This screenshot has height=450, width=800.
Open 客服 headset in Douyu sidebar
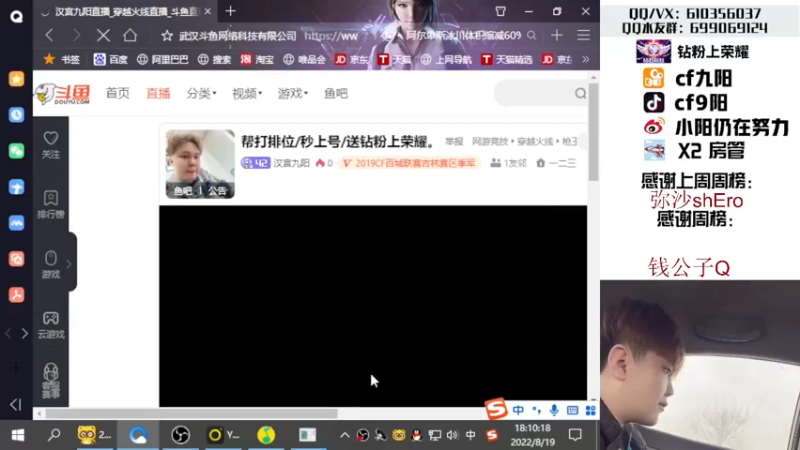51,381
